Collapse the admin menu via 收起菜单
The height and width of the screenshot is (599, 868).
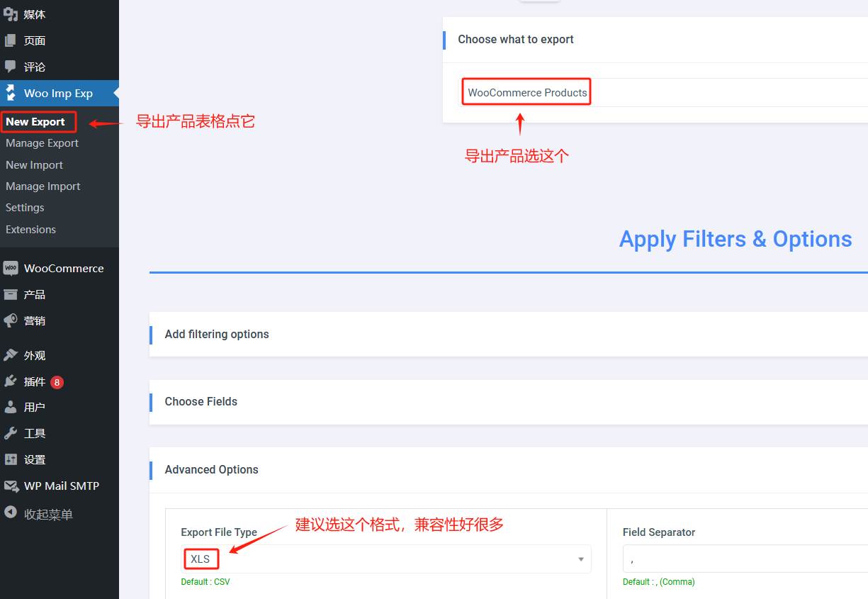[48, 514]
